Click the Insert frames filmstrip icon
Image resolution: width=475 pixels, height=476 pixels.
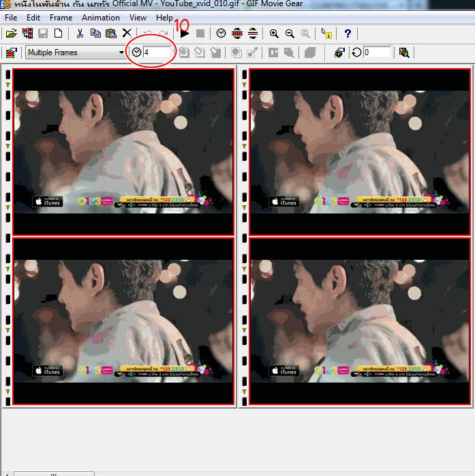tap(28, 33)
